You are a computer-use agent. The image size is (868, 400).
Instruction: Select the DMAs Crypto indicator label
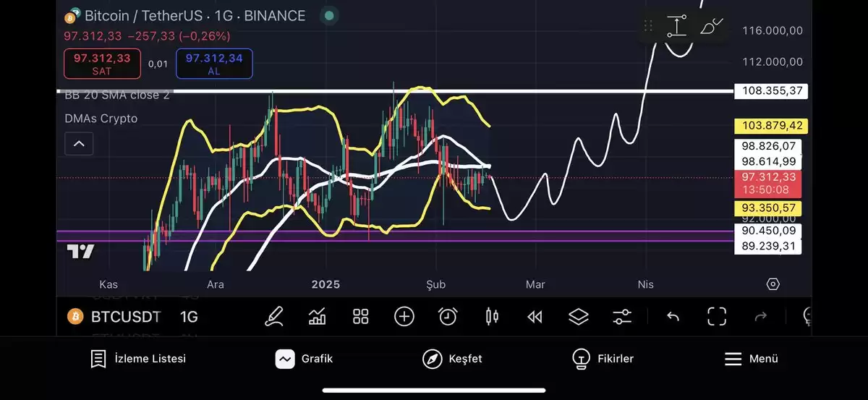[101, 118]
